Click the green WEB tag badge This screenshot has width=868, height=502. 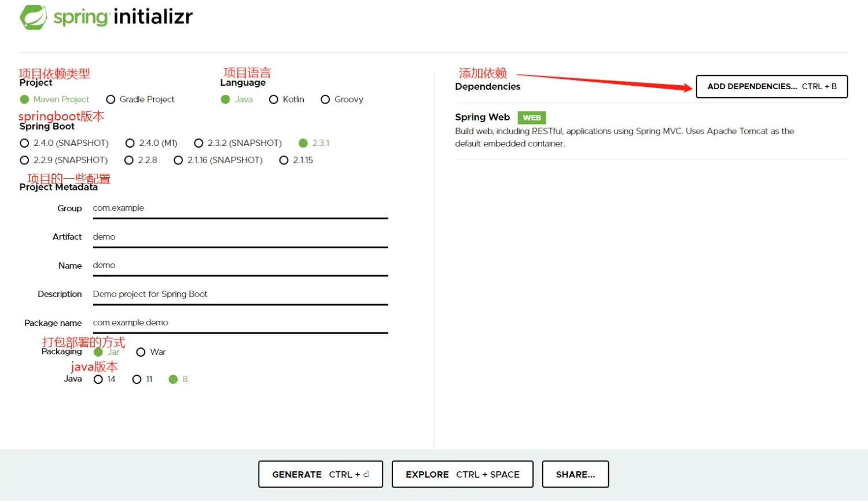pos(531,118)
